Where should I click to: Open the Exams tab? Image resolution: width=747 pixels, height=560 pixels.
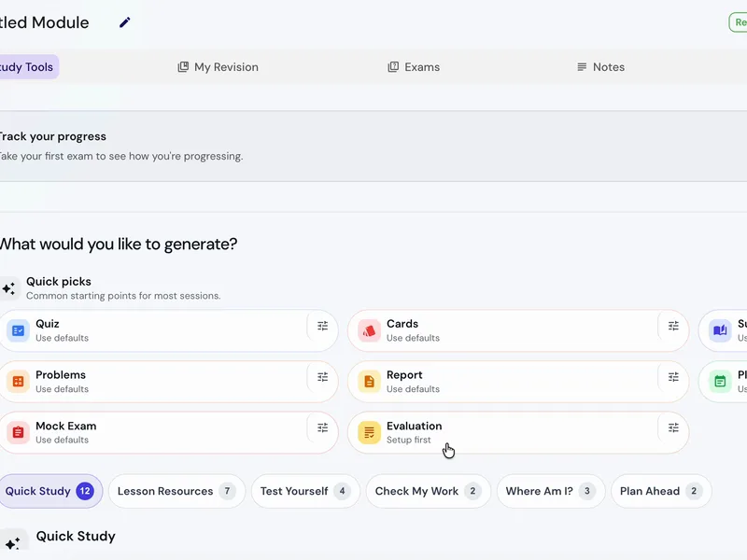point(414,67)
